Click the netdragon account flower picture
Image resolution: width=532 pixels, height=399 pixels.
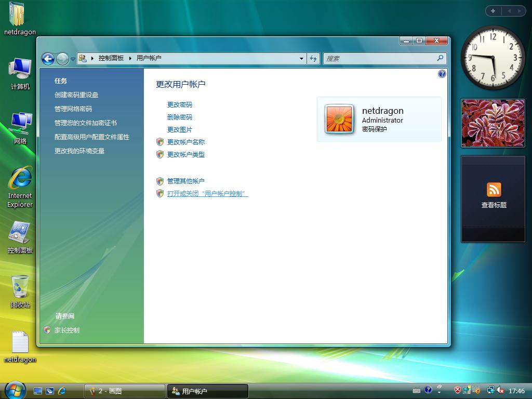pos(339,119)
